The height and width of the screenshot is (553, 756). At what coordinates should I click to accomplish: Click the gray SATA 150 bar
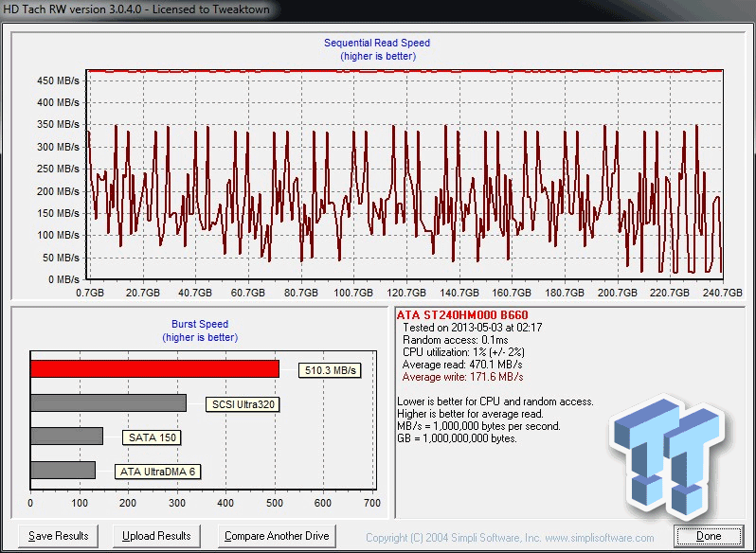[66, 437]
